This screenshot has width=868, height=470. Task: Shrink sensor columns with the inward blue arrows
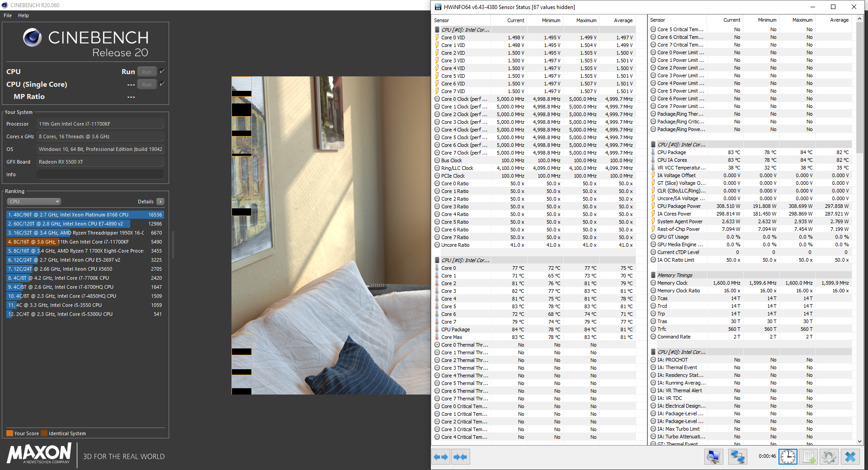(x=461, y=457)
